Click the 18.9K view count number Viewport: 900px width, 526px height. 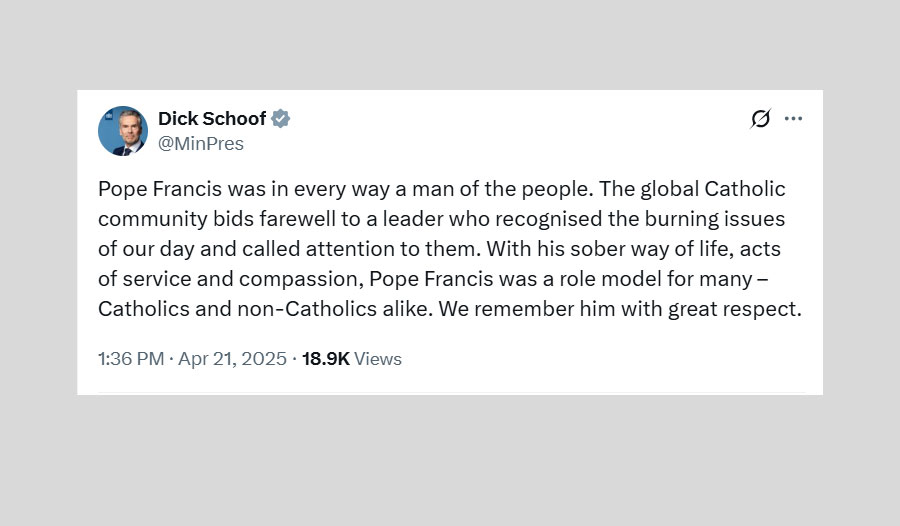tap(325, 359)
